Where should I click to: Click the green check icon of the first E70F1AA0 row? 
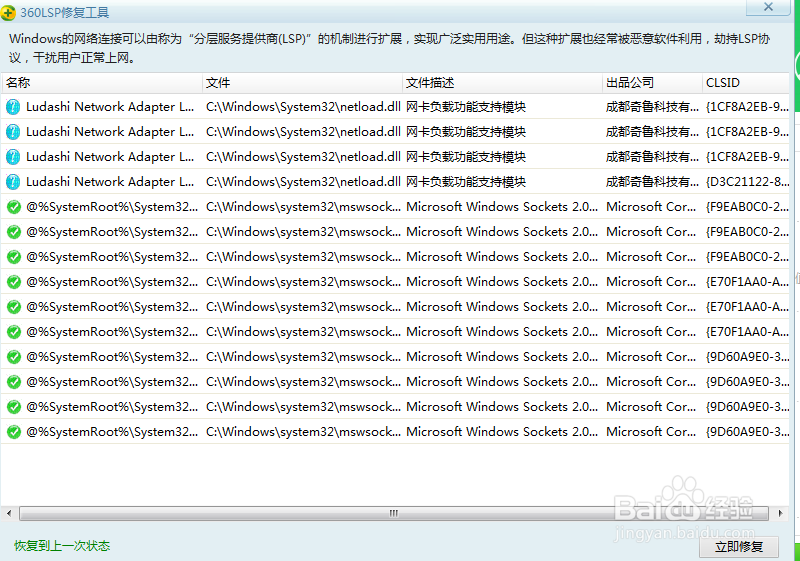(14, 282)
